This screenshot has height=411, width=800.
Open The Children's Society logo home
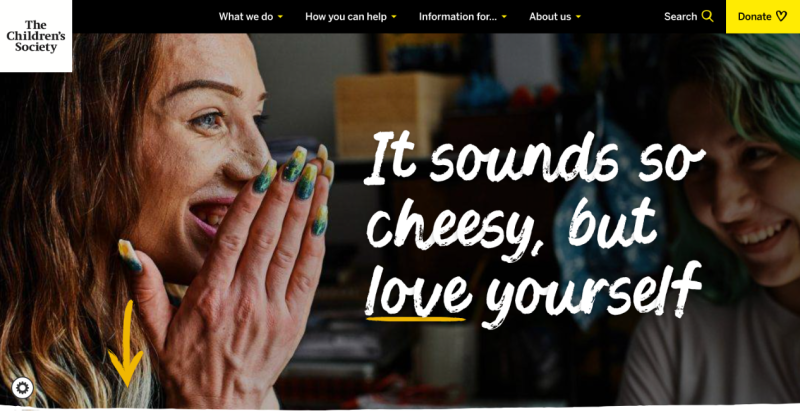36,36
